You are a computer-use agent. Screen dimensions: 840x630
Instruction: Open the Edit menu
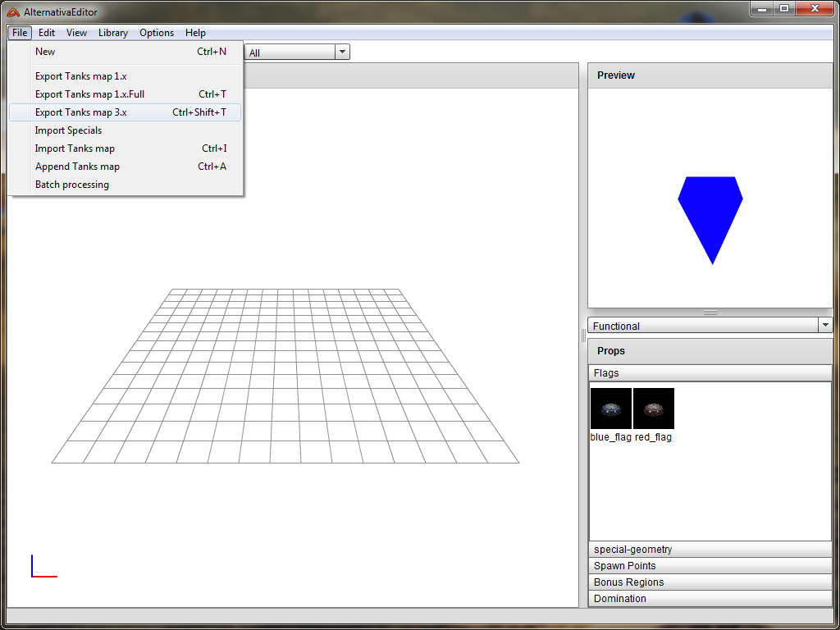coord(47,33)
